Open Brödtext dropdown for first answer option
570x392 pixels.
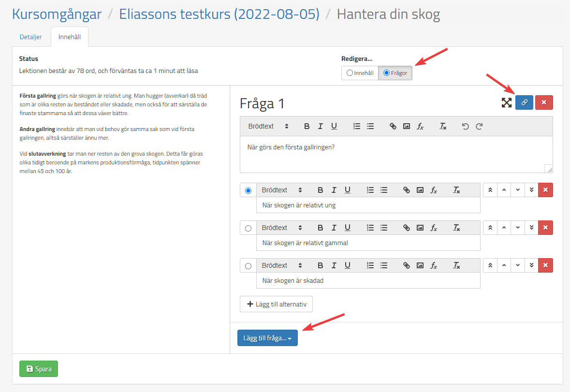point(281,190)
